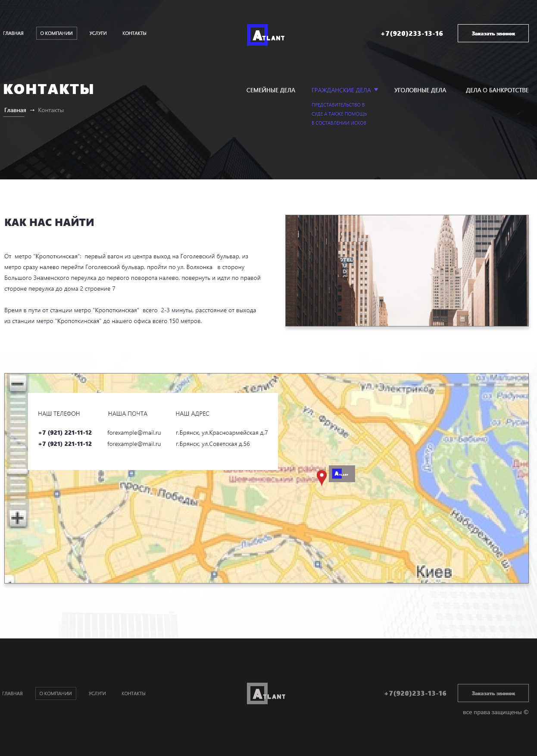Screen dimensions: 537x756
Task: Click the Atlant badge next to the map pin
Action: (342, 474)
